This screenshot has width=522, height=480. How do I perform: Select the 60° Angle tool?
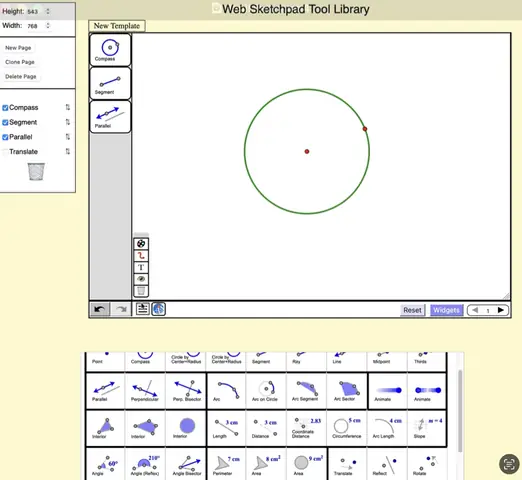(x=105, y=464)
